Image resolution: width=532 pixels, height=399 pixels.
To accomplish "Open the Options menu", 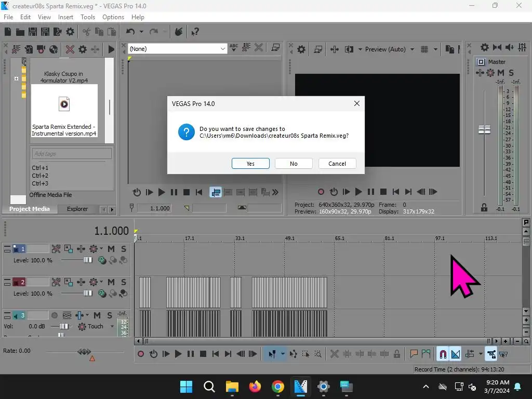I will (x=113, y=17).
